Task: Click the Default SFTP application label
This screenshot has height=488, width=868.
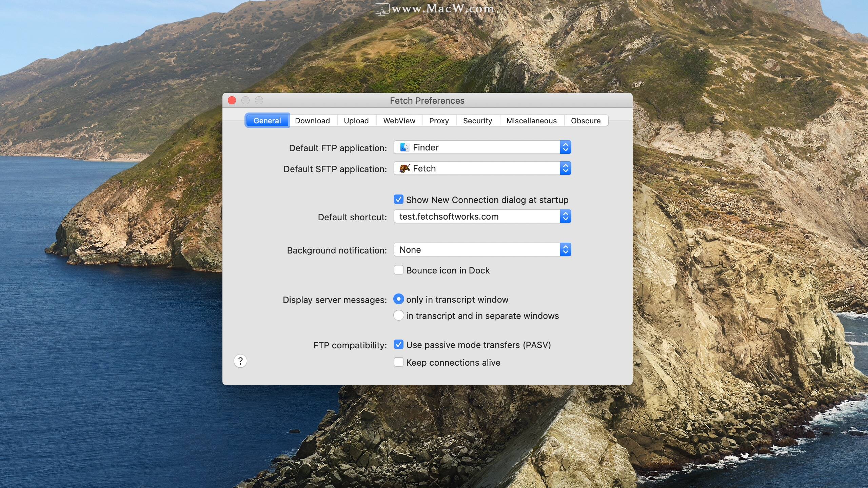Action: click(335, 169)
